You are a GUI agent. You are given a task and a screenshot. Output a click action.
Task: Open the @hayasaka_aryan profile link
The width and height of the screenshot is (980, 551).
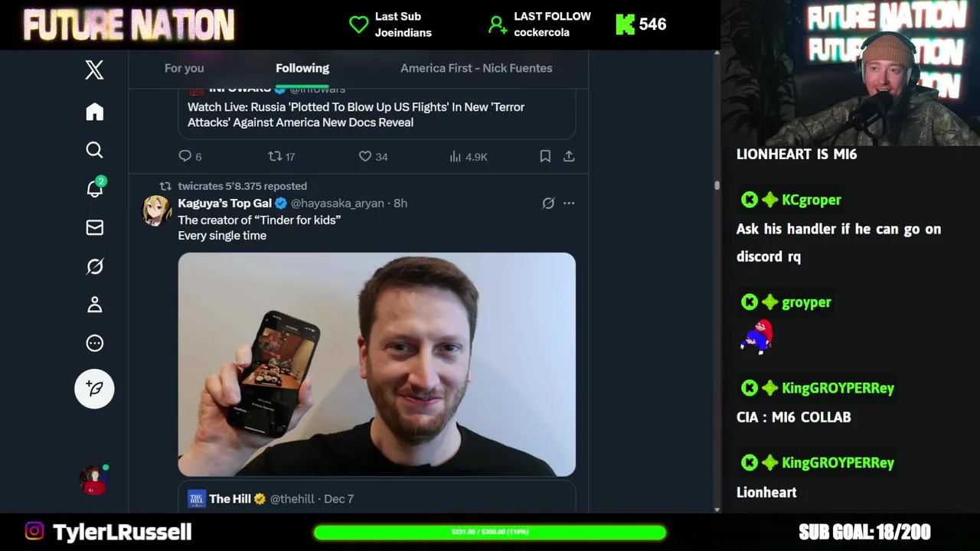pyautogui.click(x=337, y=203)
